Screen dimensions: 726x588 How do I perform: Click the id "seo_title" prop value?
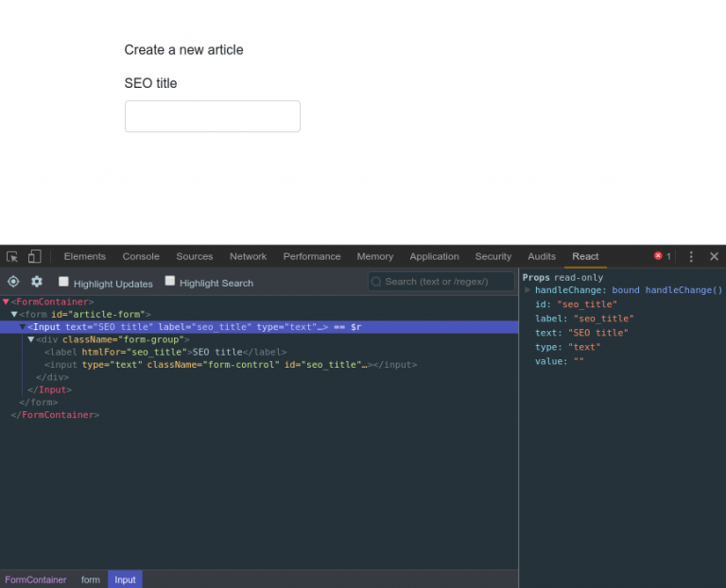pyautogui.click(x=587, y=304)
